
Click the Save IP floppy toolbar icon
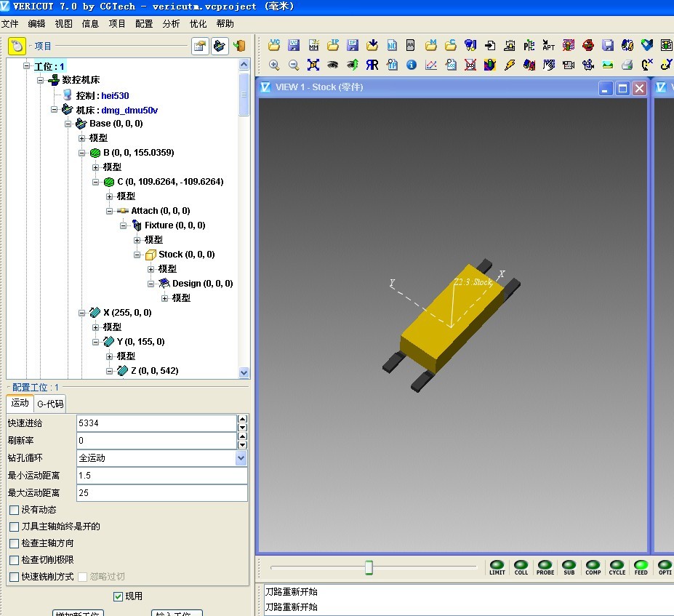[x=353, y=45]
